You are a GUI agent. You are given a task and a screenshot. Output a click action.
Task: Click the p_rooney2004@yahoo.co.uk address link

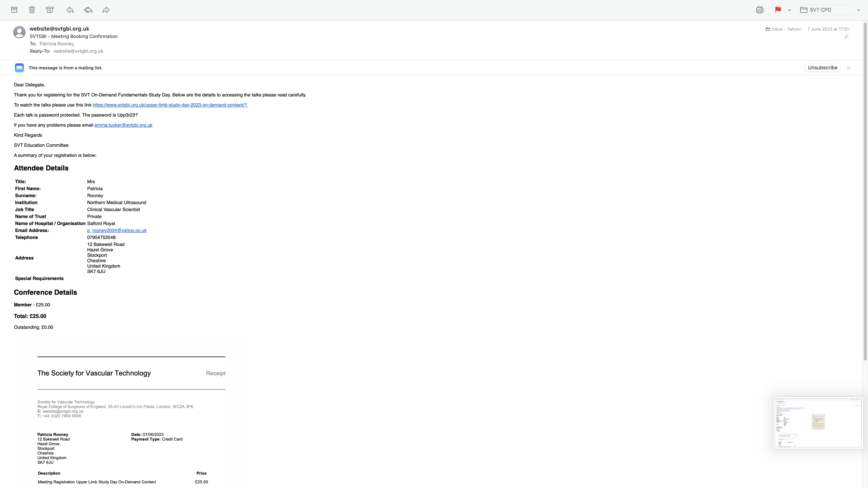click(x=117, y=230)
